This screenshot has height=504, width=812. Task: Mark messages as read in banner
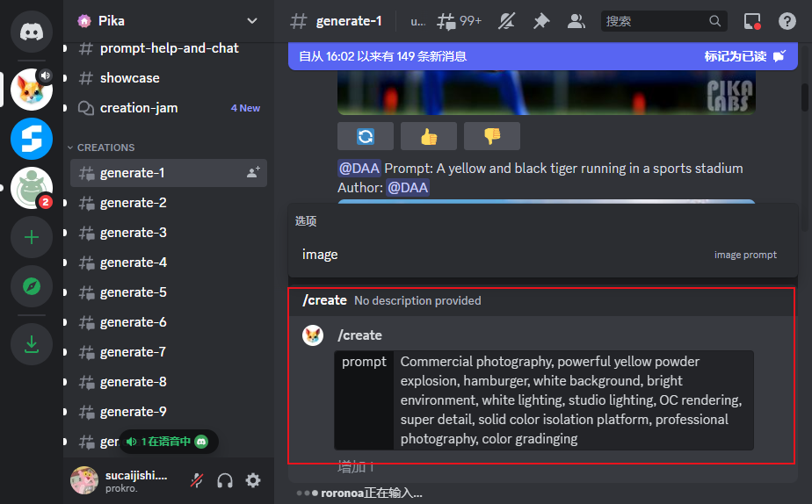[743, 56]
